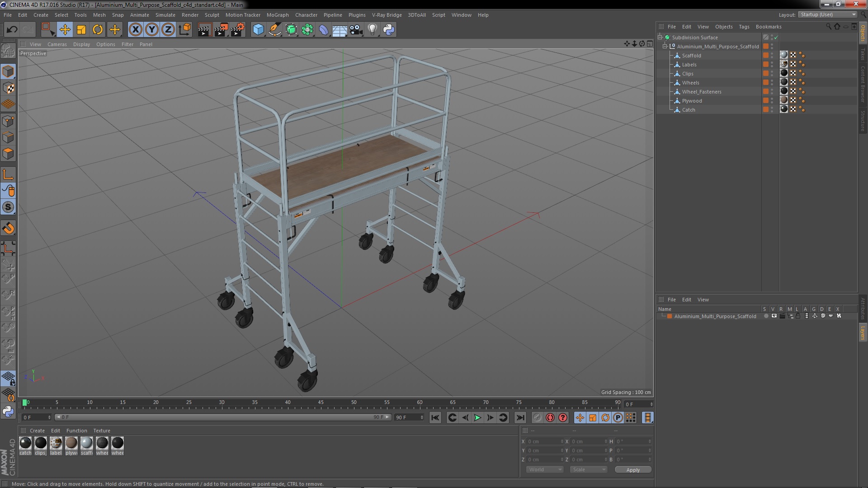Screen dimensions: 868x488
Task: Open the Simulate menu
Action: click(165, 15)
